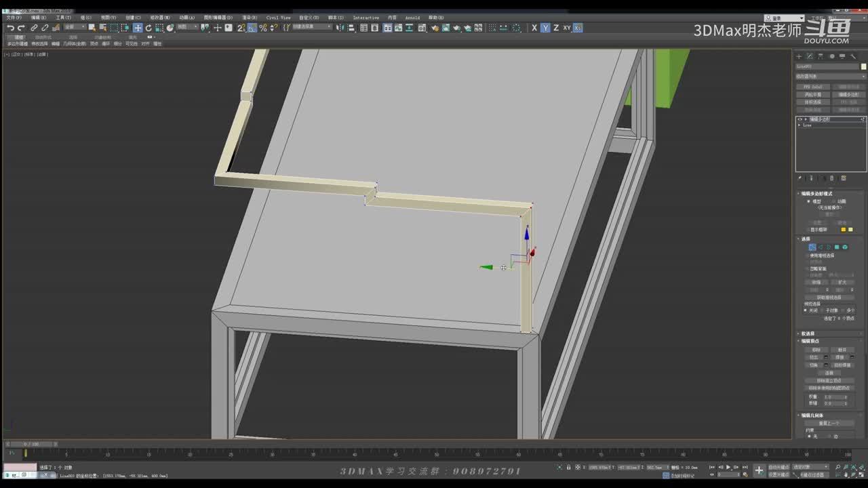This screenshot has width=868, height=488.
Task: Switch to Vertex sub-object selection mode
Action: pos(812,247)
